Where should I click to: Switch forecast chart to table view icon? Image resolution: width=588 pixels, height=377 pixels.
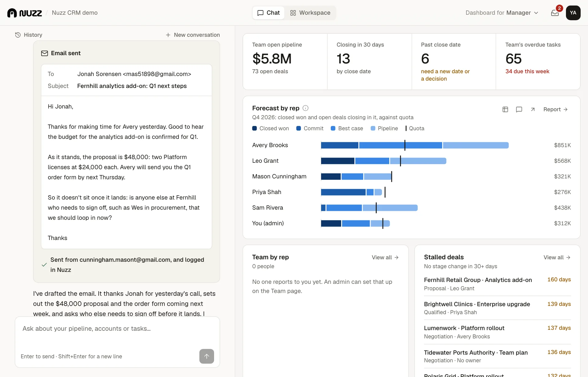pyautogui.click(x=505, y=109)
